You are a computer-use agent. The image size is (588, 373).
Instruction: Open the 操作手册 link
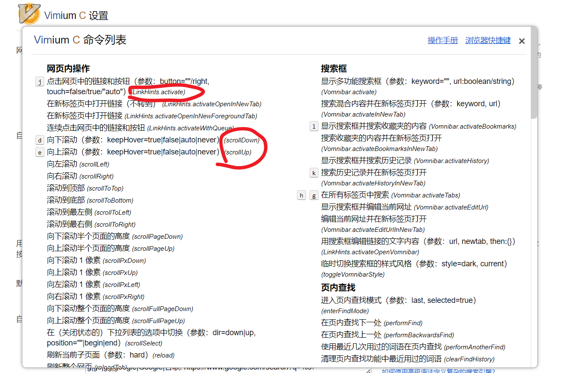click(443, 40)
